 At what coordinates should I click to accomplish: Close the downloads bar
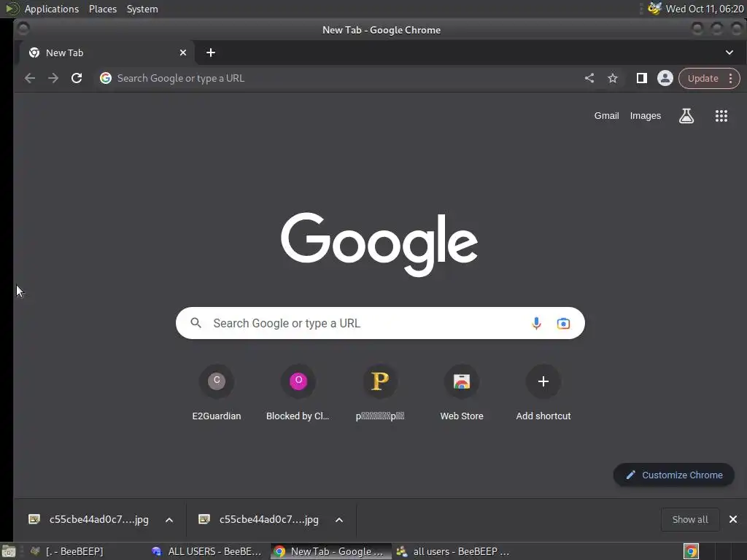(x=733, y=519)
